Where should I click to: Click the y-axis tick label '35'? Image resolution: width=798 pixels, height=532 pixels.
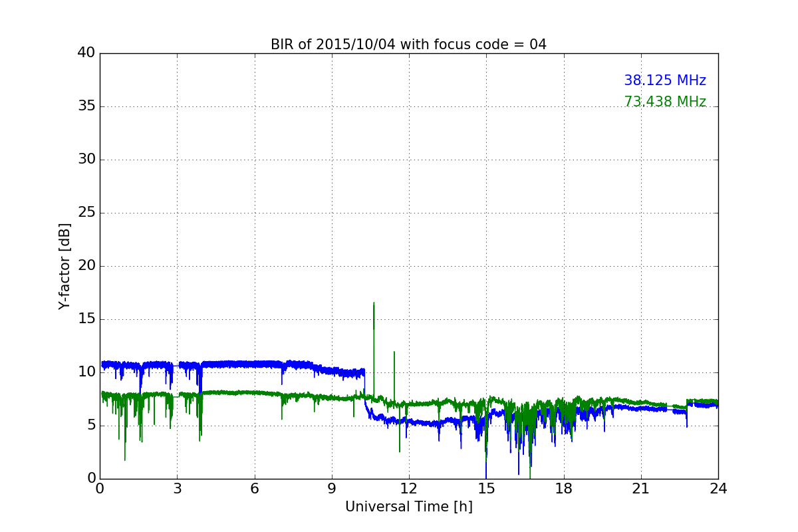(86, 106)
